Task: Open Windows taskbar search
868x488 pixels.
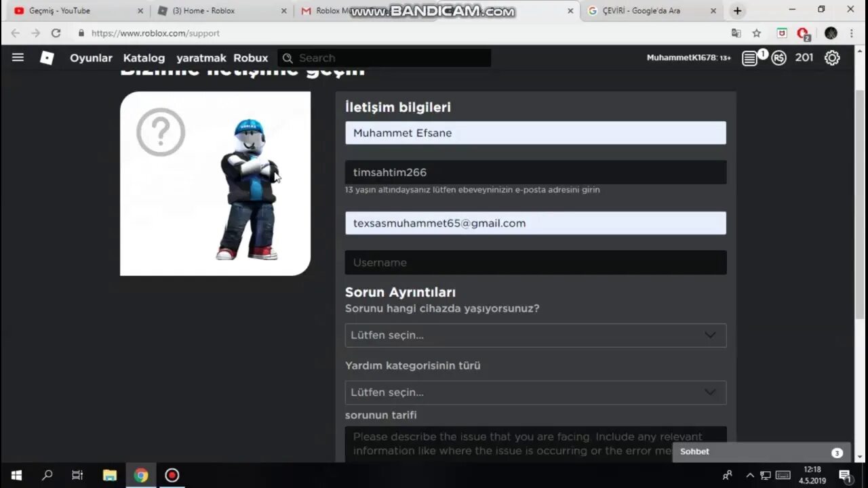Action: [x=47, y=475]
